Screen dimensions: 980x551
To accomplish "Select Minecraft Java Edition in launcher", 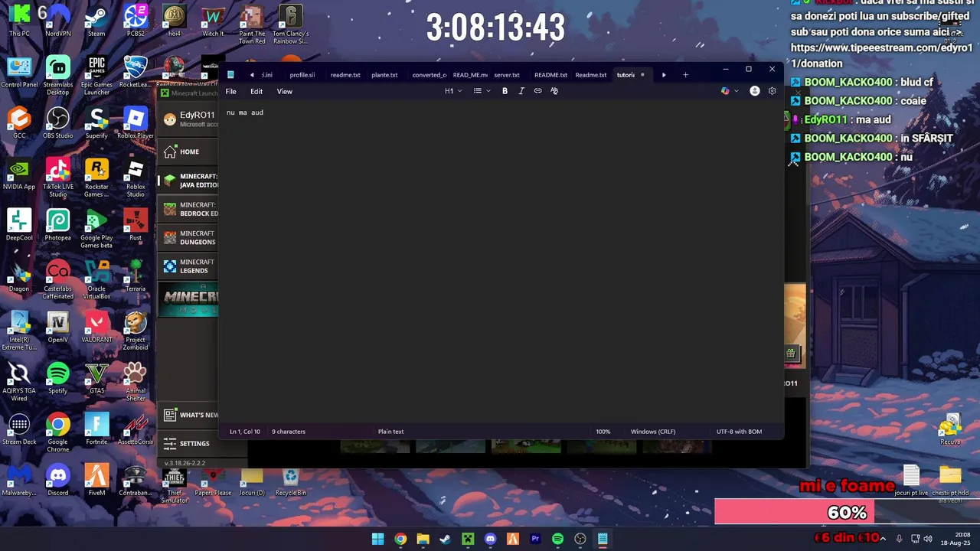I will (x=189, y=181).
